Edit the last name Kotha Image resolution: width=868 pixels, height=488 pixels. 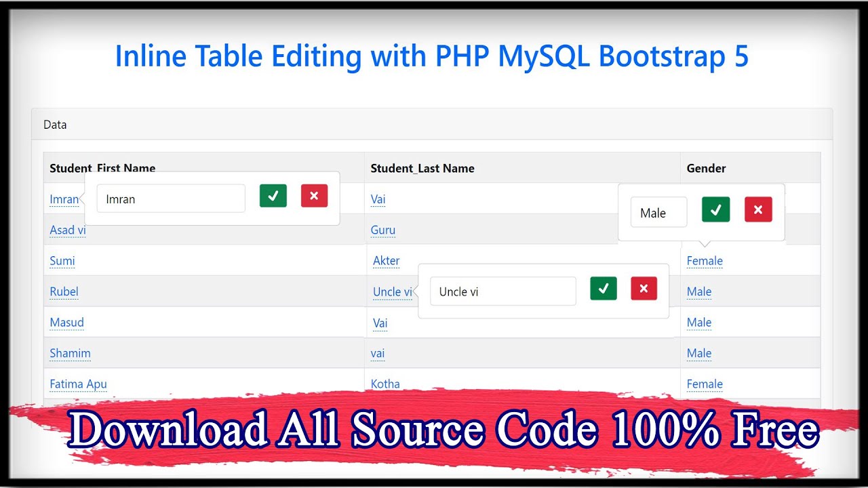pos(385,384)
